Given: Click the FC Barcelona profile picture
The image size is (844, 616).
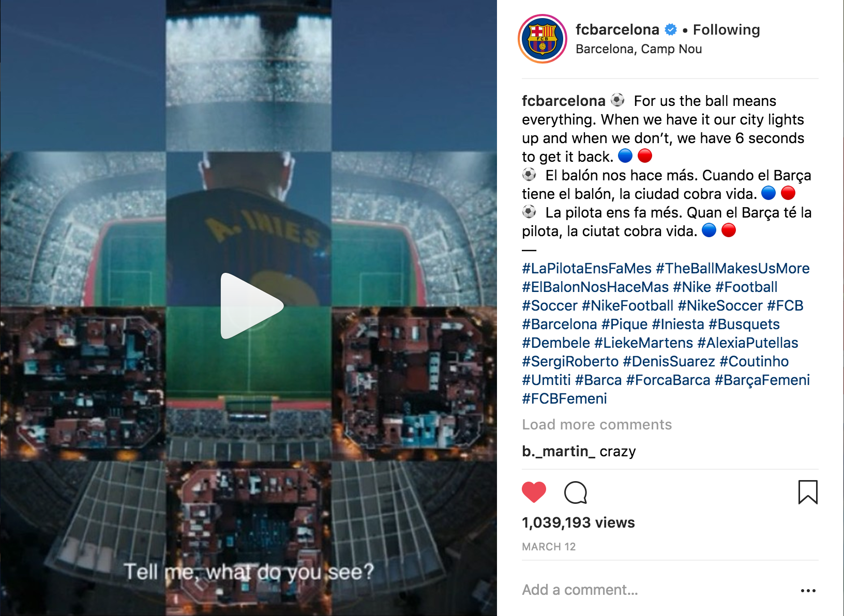Looking at the screenshot, I should click(x=542, y=39).
